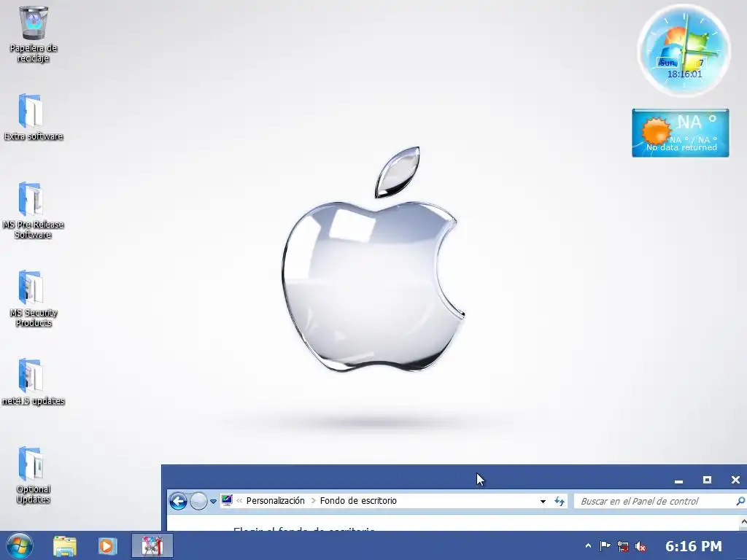Open the Windows Start menu orb

coord(20,545)
